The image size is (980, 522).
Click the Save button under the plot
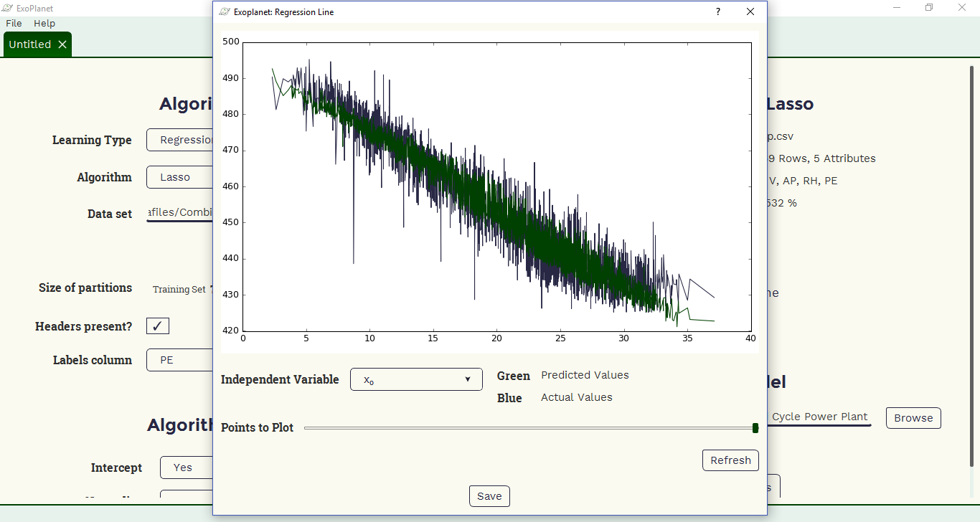pos(489,496)
